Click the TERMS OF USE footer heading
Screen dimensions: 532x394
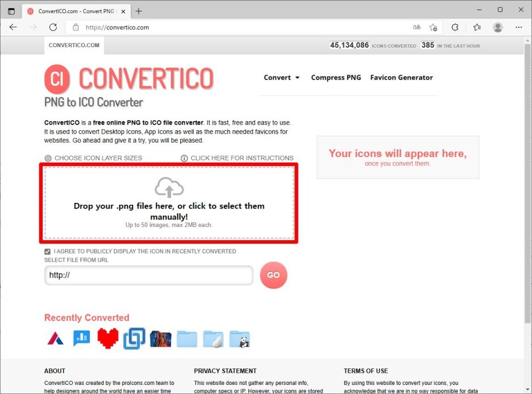click(x=366, y=371)
